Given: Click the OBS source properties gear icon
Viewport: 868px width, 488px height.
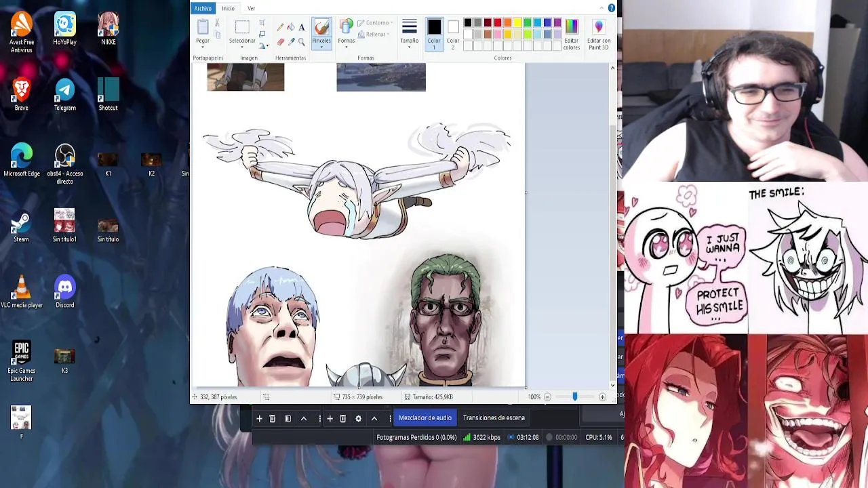Looking at the screenshot, I should click(x=358, y=418).
